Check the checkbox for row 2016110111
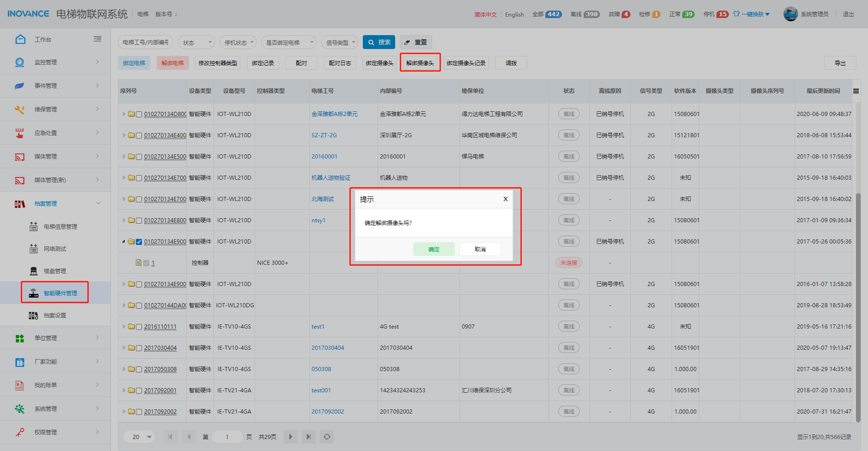868x451 pixels. pyautogui.click(x=139, y=327)
